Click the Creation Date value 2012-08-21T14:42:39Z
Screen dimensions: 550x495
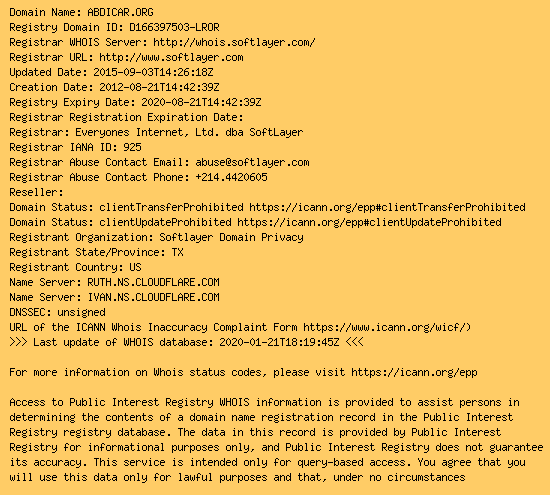pos(159,87)
